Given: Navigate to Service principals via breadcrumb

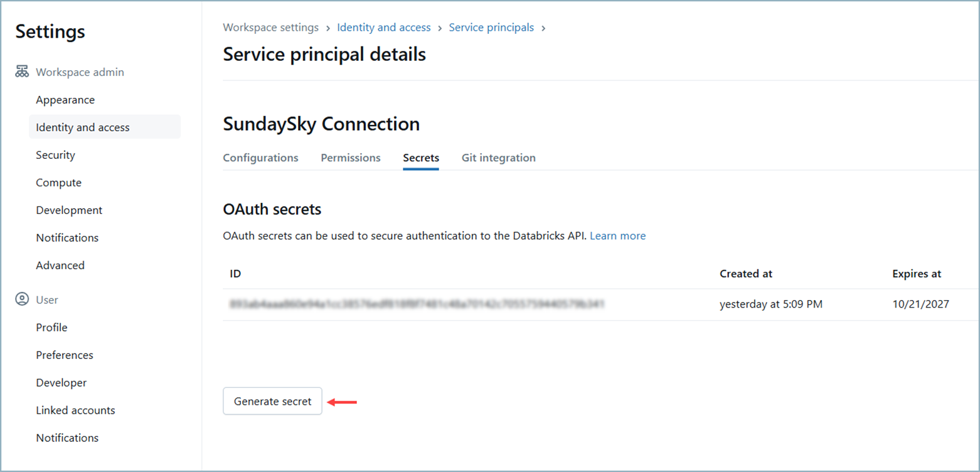Looking at the screenshot, I should [491, 28].
